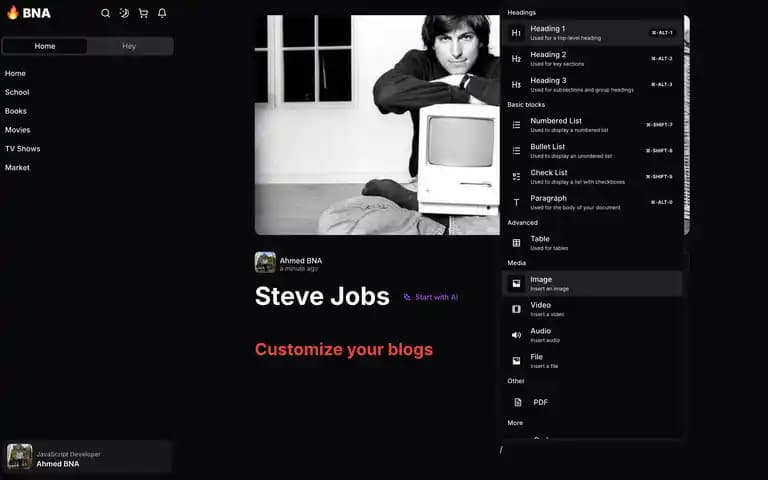Open TV Shows in sidebar

(23, 149)
